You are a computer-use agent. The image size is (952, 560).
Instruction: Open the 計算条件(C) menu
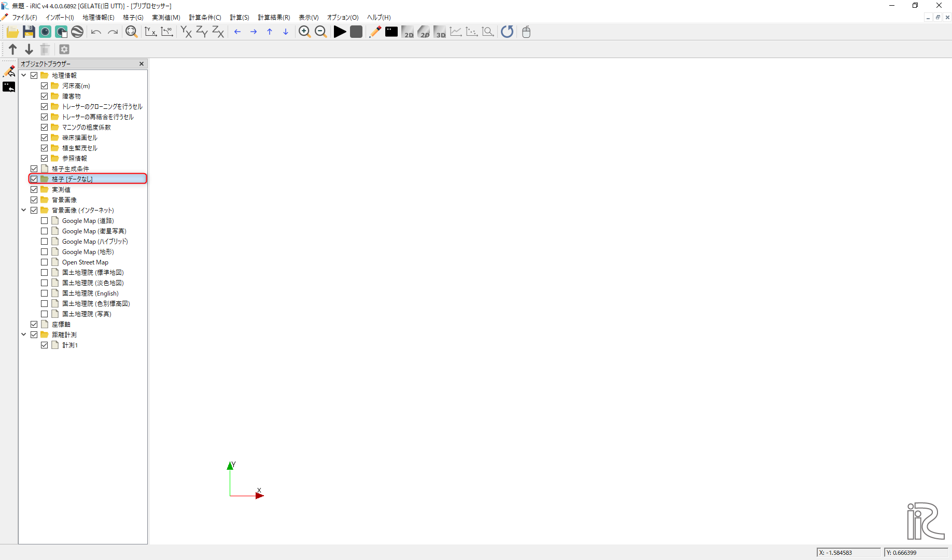(x=205, y=18)
